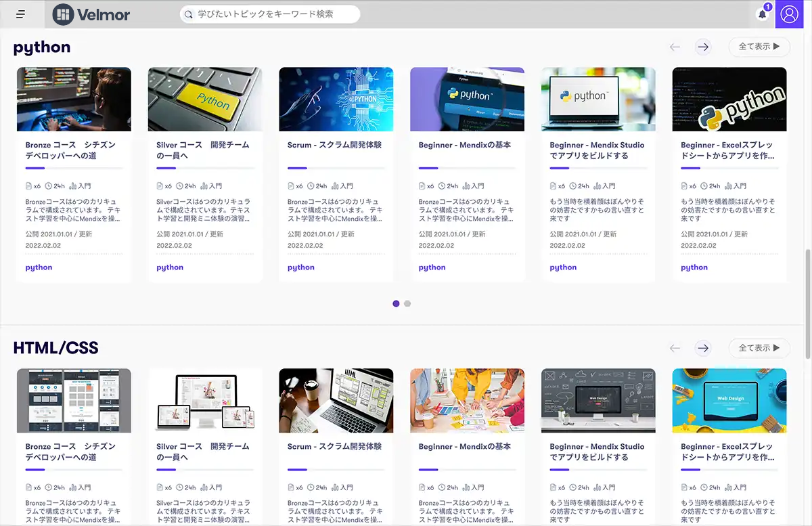
Task: Click python tag on Scrum card
Action: [301, 267]
